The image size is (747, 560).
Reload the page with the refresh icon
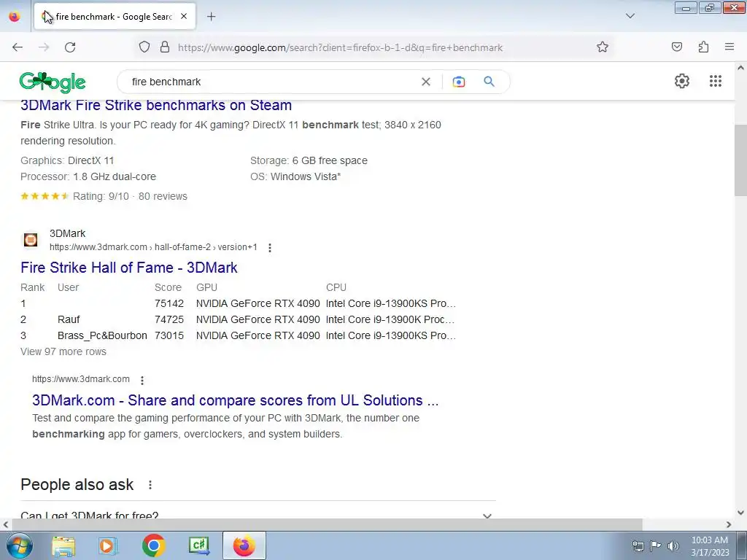[70, 47]
